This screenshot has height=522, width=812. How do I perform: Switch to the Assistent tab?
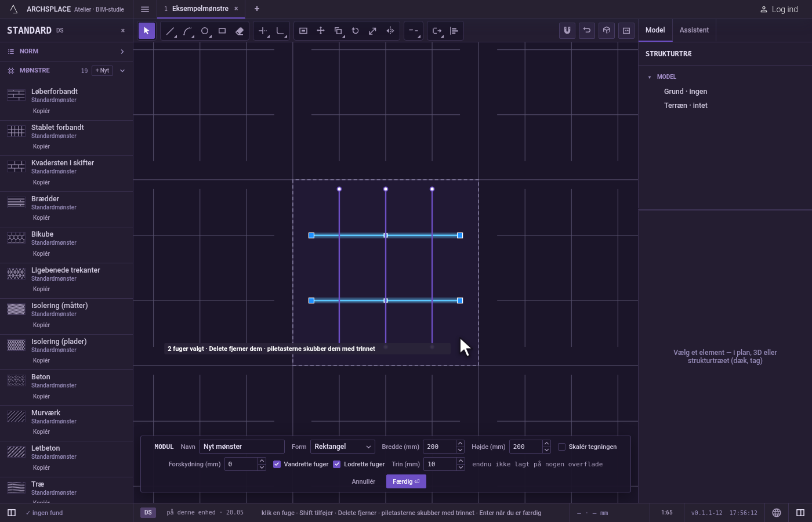[x=694, y=30]
